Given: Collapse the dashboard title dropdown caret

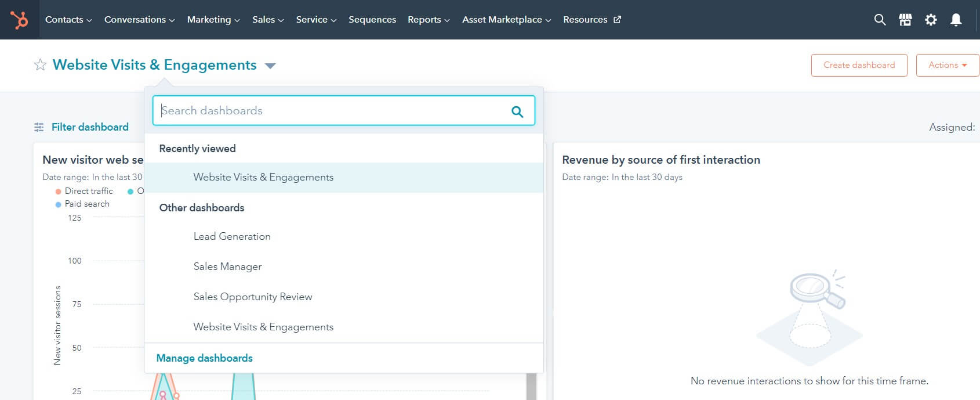Looking at the screenshot, I should (270, 66).
